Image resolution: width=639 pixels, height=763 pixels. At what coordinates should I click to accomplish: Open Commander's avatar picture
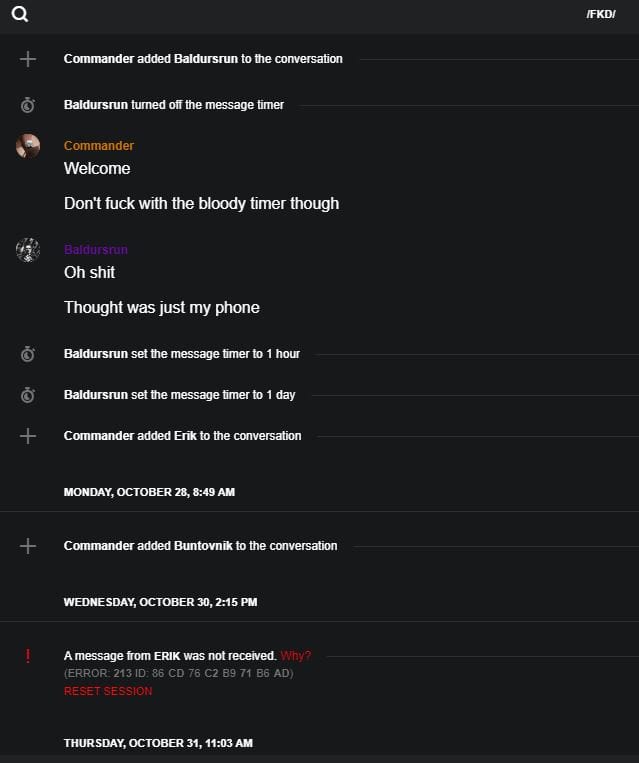[28, 146]
